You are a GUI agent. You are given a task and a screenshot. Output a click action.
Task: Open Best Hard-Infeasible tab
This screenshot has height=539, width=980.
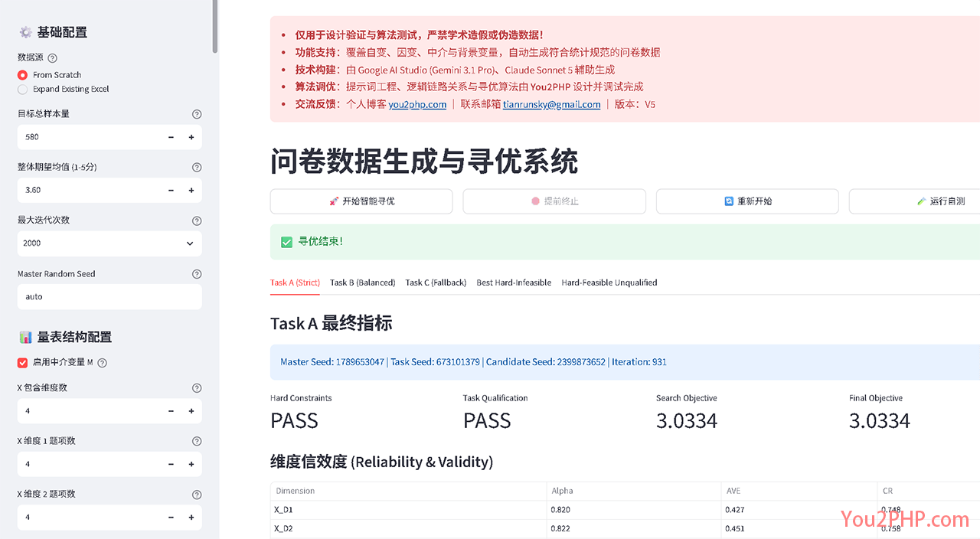coord(514,283)
